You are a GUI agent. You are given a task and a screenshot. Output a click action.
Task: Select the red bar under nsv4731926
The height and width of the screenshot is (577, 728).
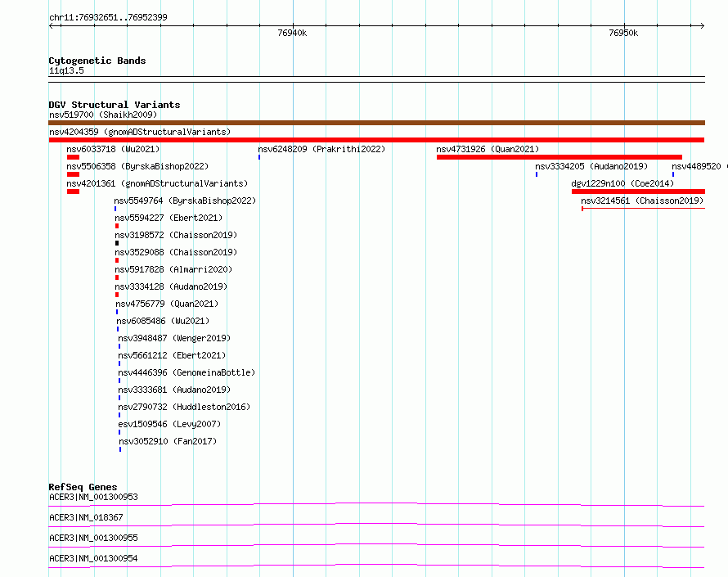coord(559,157)
